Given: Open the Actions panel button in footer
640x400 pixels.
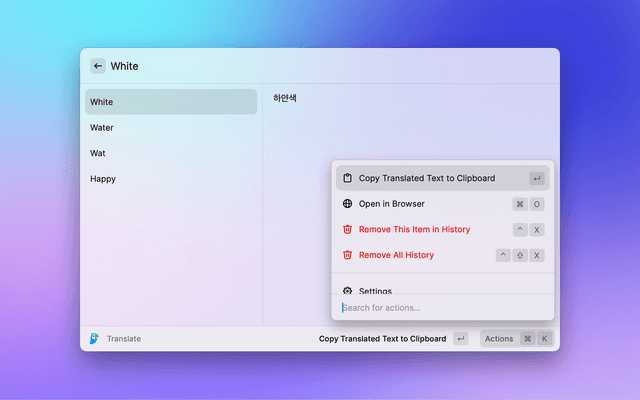Looking at the screenshot, I should 499,339.
